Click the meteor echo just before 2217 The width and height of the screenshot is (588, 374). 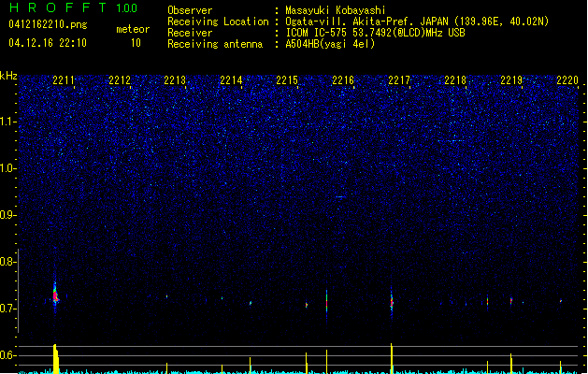tap(392, 302)
